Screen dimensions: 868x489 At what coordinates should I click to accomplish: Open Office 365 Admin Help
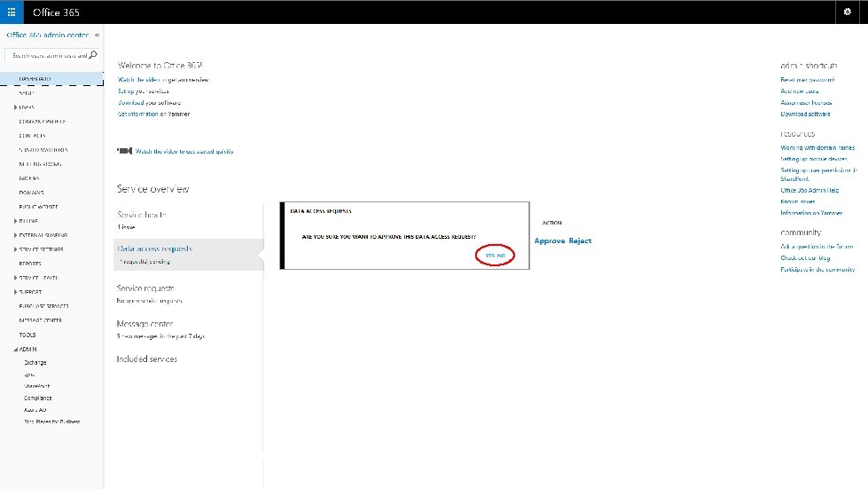pos(809,191)
